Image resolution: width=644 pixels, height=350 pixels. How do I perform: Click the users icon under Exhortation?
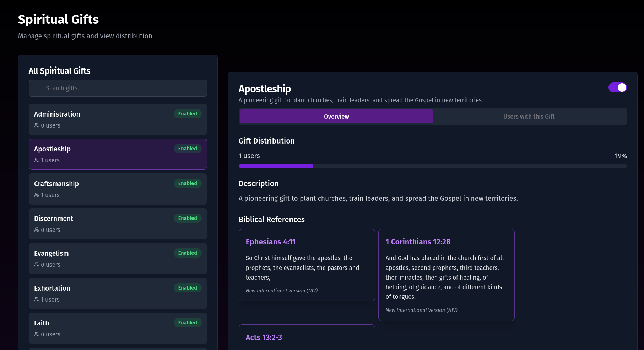(37, 300)
